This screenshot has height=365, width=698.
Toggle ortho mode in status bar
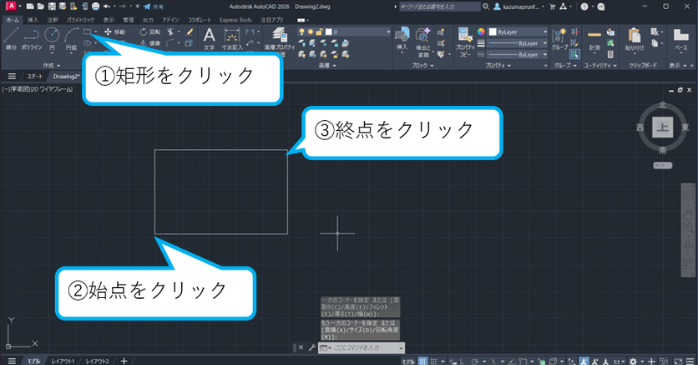click(x=463, y=361)
